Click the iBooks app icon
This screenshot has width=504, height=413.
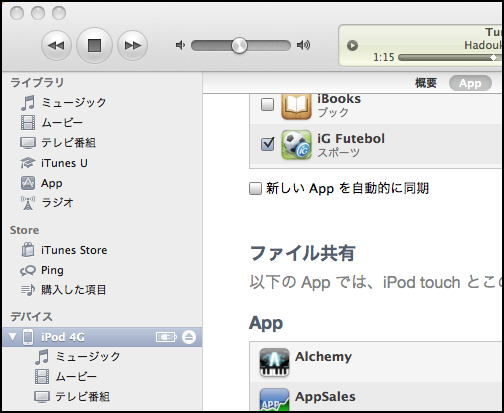coord(296,106)
